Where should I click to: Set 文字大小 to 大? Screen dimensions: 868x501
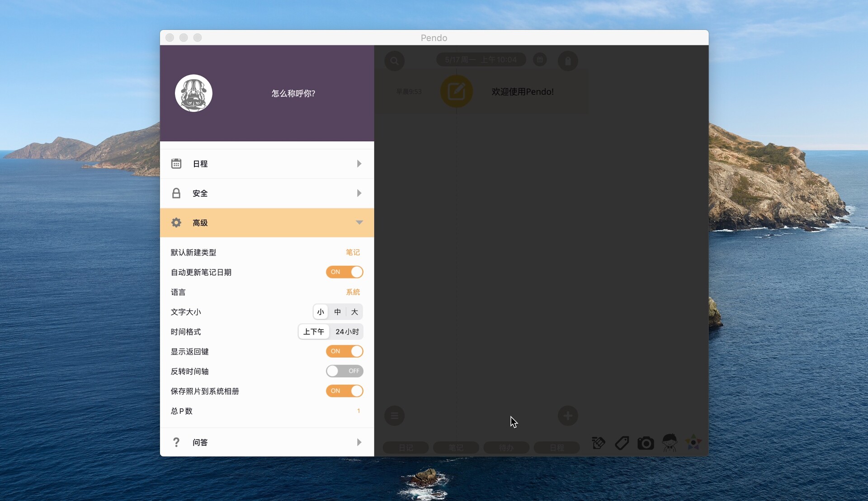coord(354,312)
